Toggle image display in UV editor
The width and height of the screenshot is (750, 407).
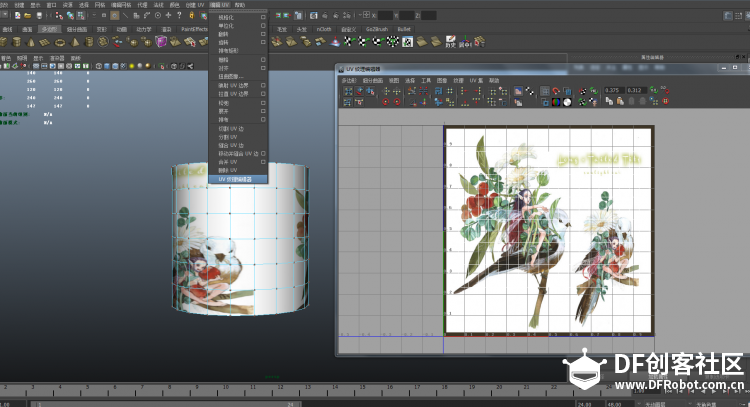pos(518,91)
